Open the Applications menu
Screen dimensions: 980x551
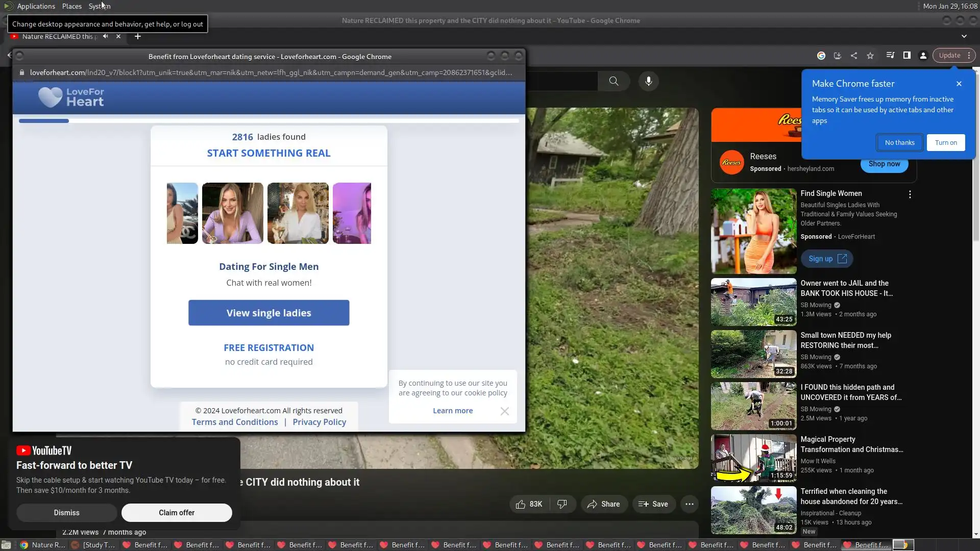click(36, 6)
